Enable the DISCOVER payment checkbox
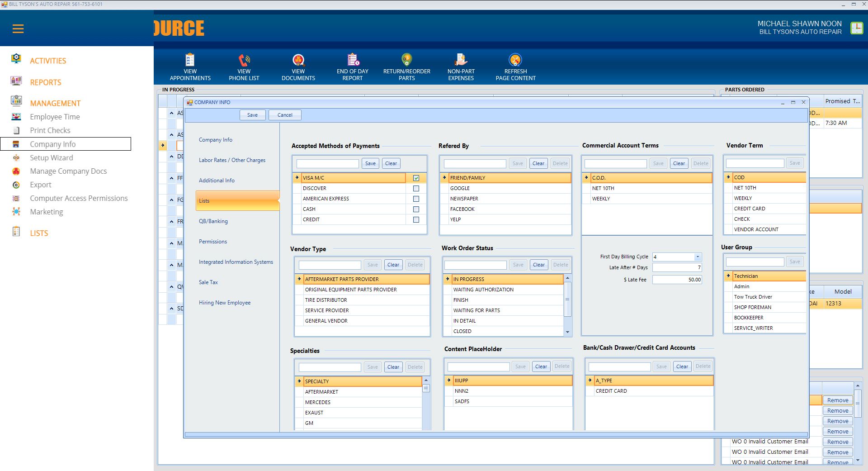This screenshot has height=471, width=868. 416,188
